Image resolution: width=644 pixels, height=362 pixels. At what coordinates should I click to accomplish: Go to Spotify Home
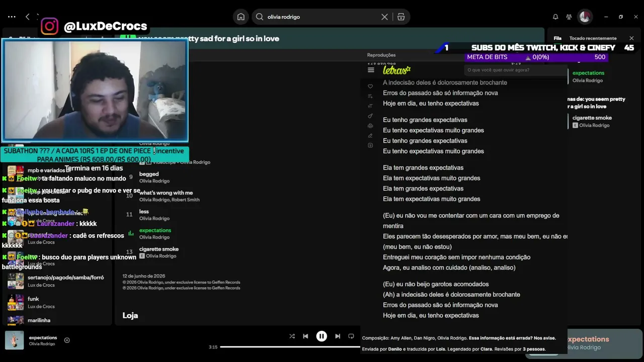[x=241, y=17]
